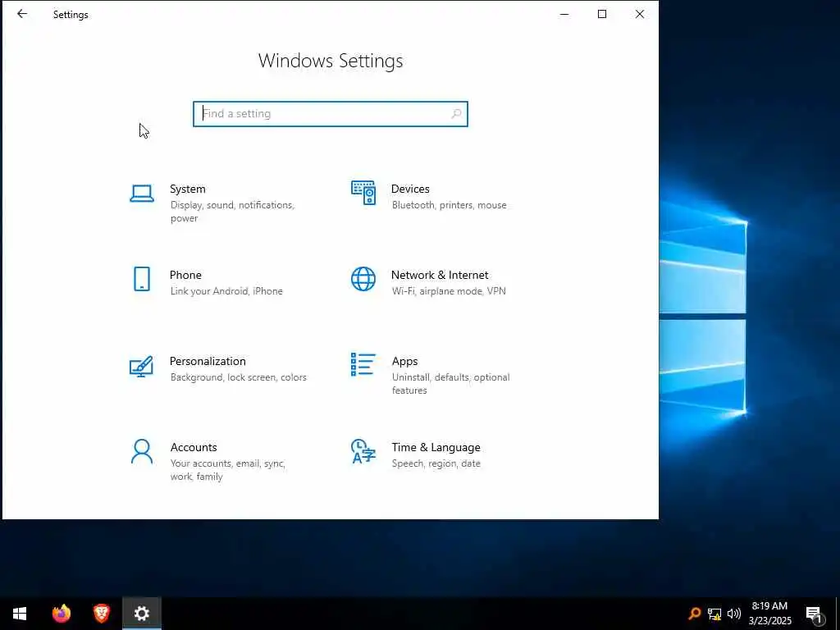Click 'Uninstall, defaults, optional features' description

click(450, 384)
